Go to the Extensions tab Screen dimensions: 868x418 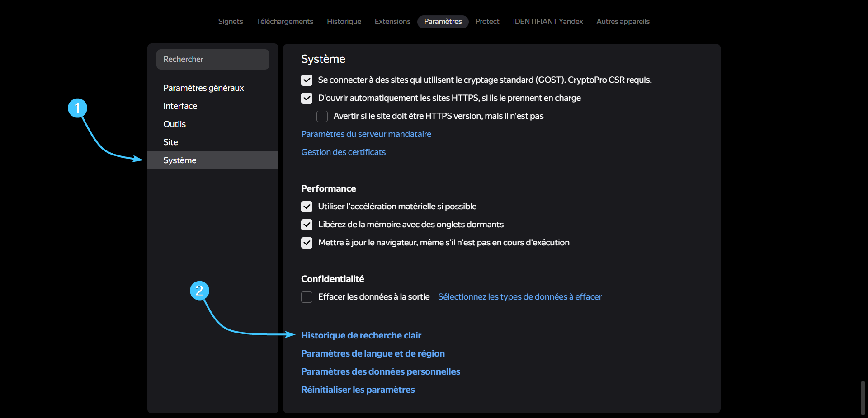point(392,21)
